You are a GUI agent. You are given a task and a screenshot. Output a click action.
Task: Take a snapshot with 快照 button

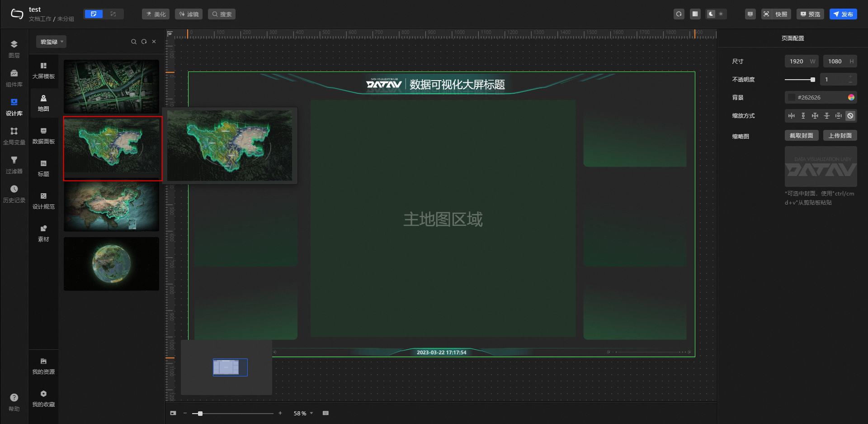tap(776, 14)
